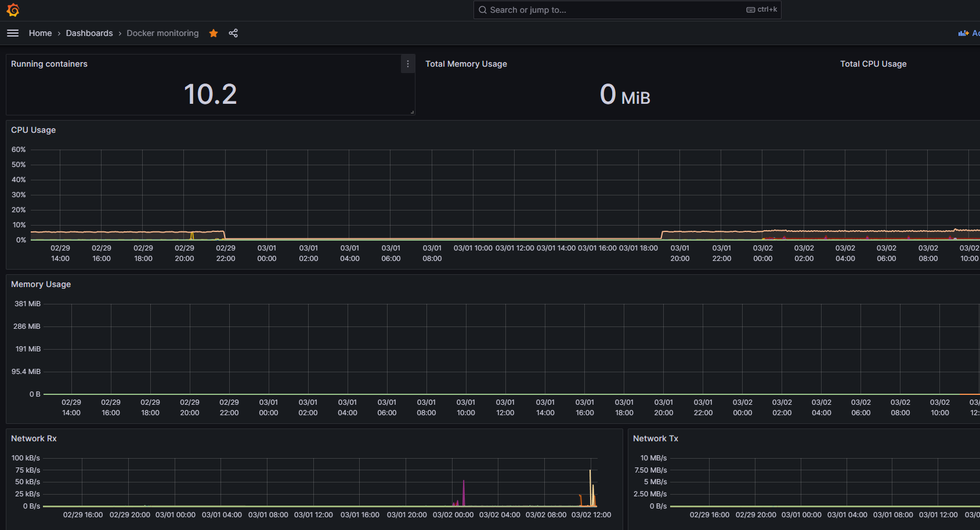The height and width of the screenshot is (530, 980).
Task: Unfavorite the dashboard via the star toggle
Action: (213, 33)
